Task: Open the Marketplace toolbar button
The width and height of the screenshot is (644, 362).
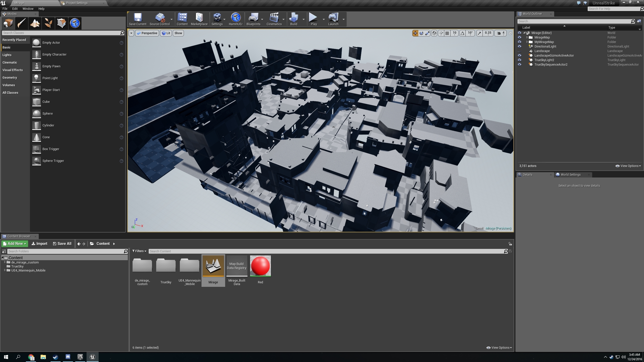Action: [x=199, y=19]
